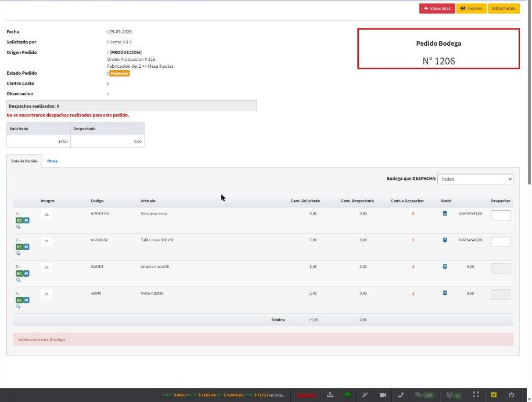
Task: Click the magnifier icon for Mesa 4 patas
Action: (19, 306)
